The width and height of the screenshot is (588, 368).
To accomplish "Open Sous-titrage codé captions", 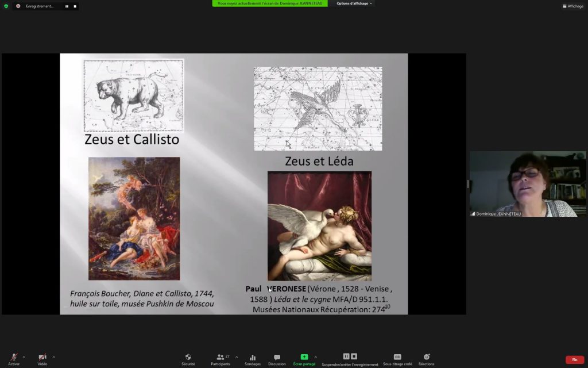I will click(x=397, y=359).
